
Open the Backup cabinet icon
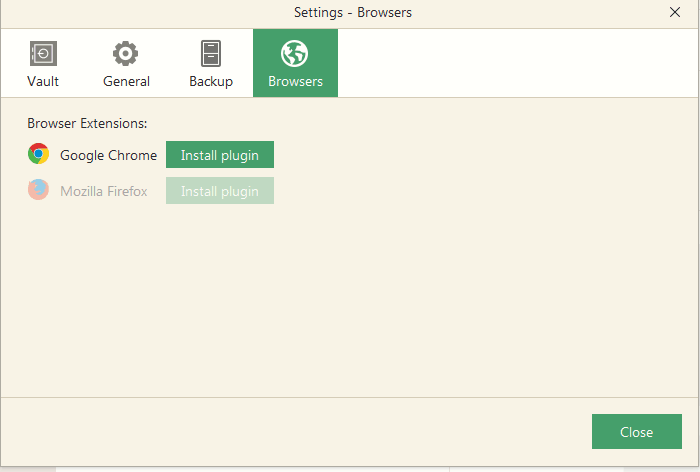(211, 54)
